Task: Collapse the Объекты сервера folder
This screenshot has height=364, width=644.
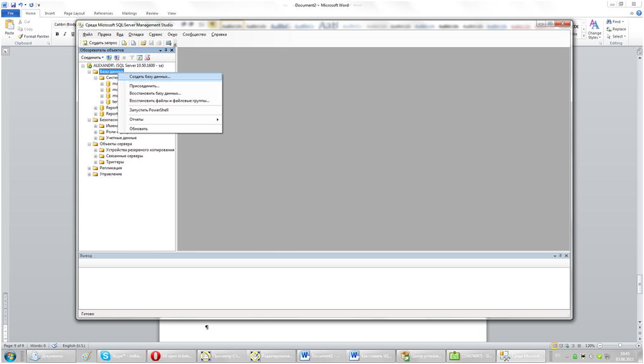Action: [89, 144]
